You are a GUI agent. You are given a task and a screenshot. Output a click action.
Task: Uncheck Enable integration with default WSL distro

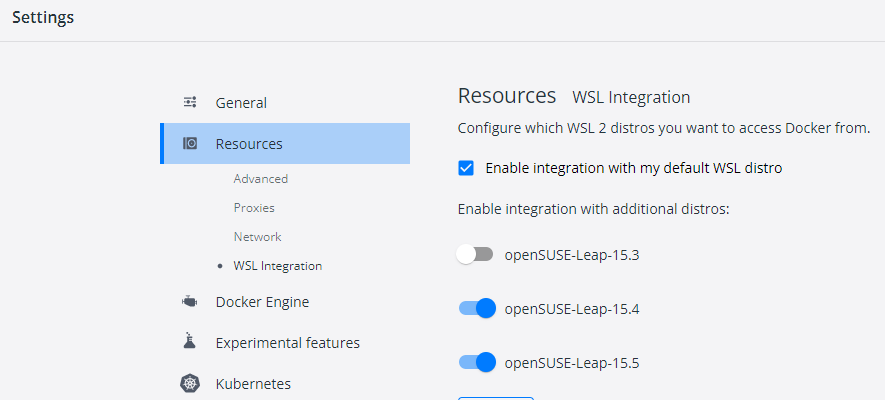pyautogui.click(x=466, y=168)
